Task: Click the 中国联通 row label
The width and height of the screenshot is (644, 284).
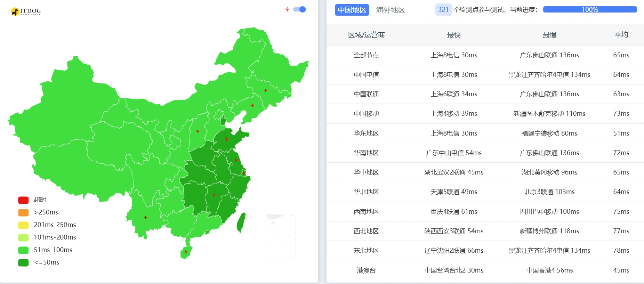Action: point(367,94)
